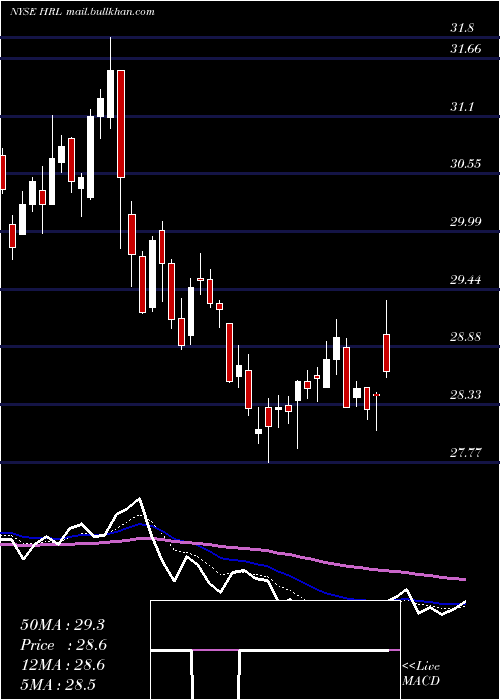Click the 31.1 price level label

[x=462, y=107]
